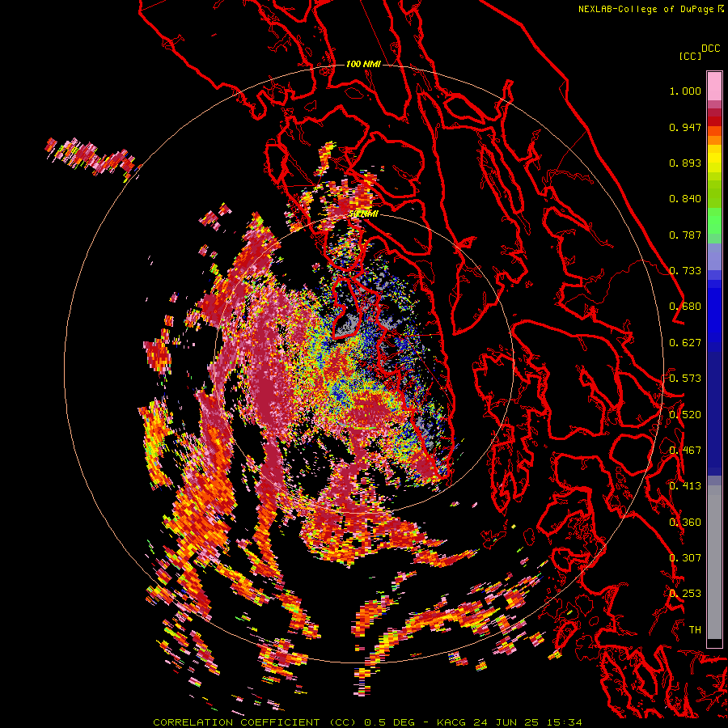Viewport: 728px width, 728px height.
Task: Click the TH threshold label on the scale
Action: [x=695, y=630]
